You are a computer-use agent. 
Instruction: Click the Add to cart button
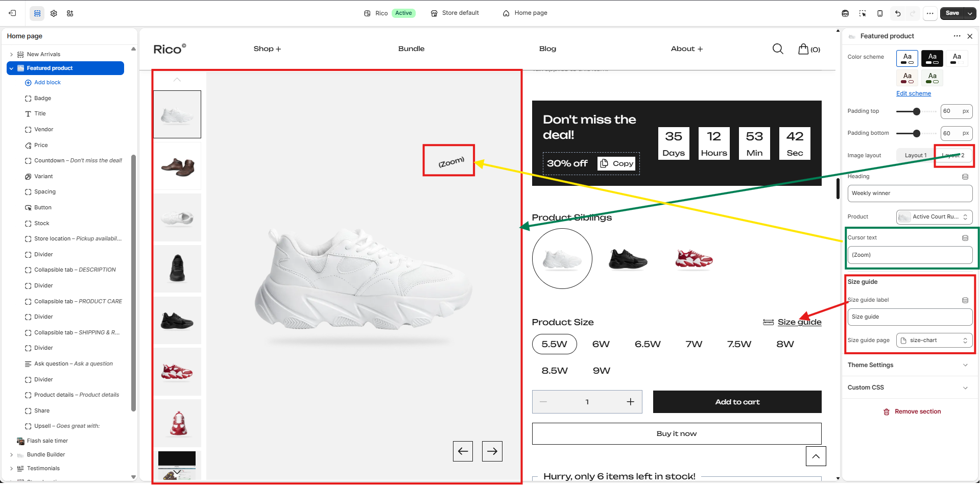pos(737,402)
